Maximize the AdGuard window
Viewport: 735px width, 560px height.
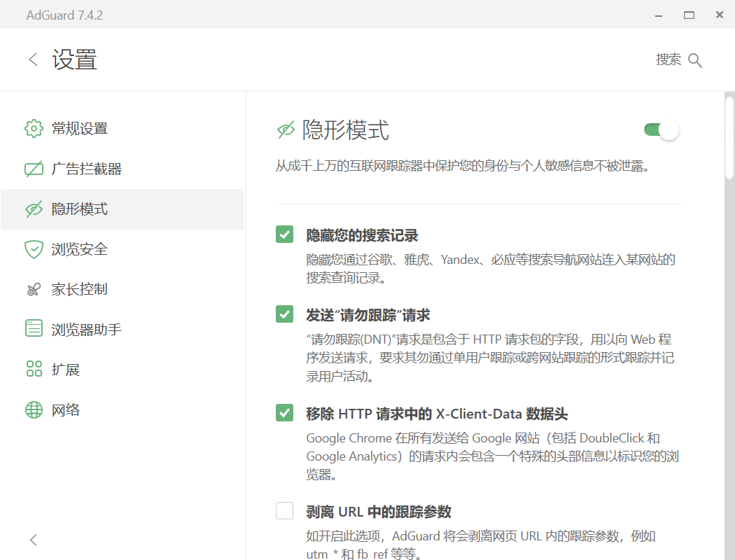tap(689, 15)
